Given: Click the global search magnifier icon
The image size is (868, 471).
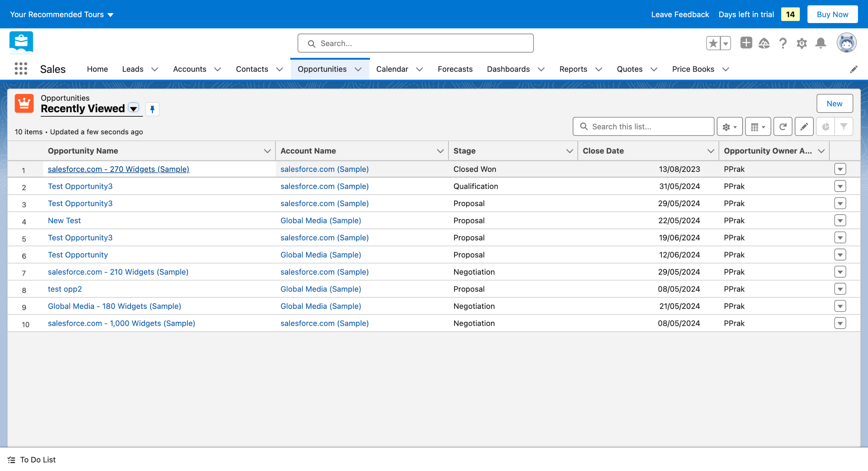Looking at the screenshot, I should point(311,43).
